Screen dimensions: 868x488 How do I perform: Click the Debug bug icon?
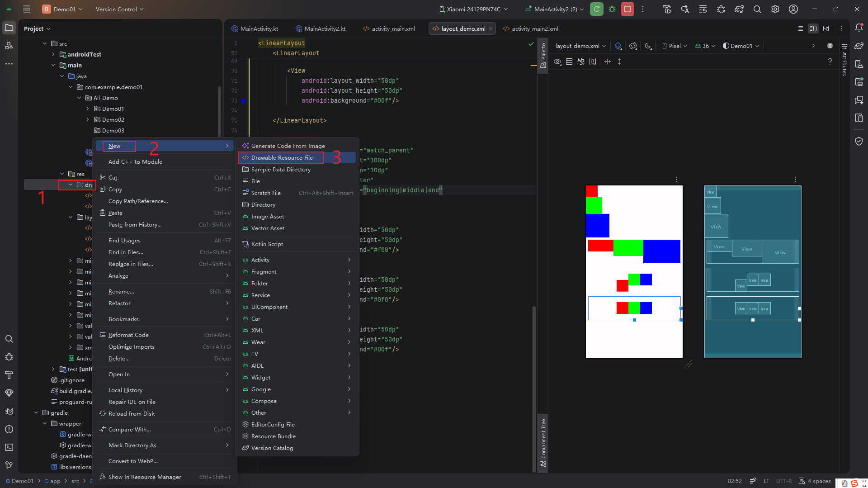612,9
